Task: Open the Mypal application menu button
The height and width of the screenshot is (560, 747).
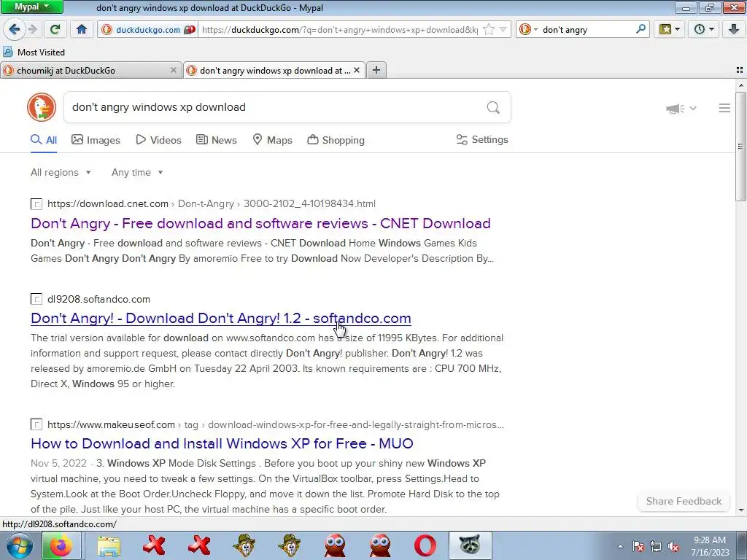Action: [x=31, y=7]
